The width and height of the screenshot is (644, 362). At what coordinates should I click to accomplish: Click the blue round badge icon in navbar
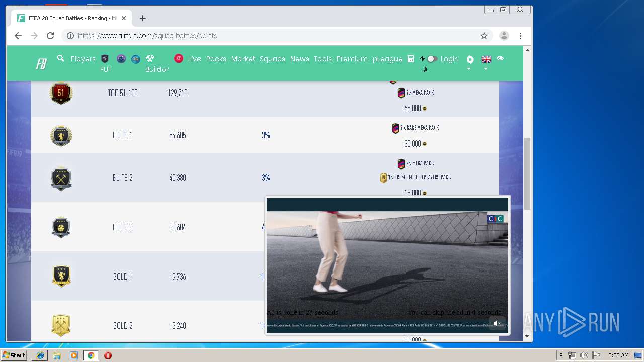tap(136, 59)
